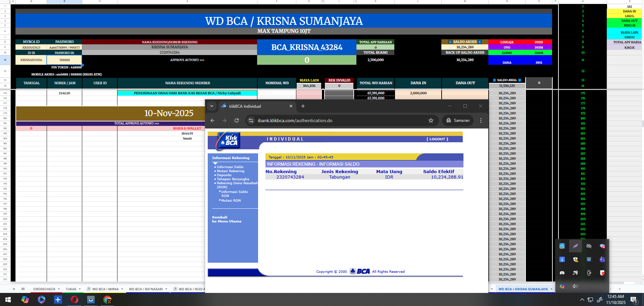Open Windows Start menu
644x306 pixels.
[x=8, y=300]
